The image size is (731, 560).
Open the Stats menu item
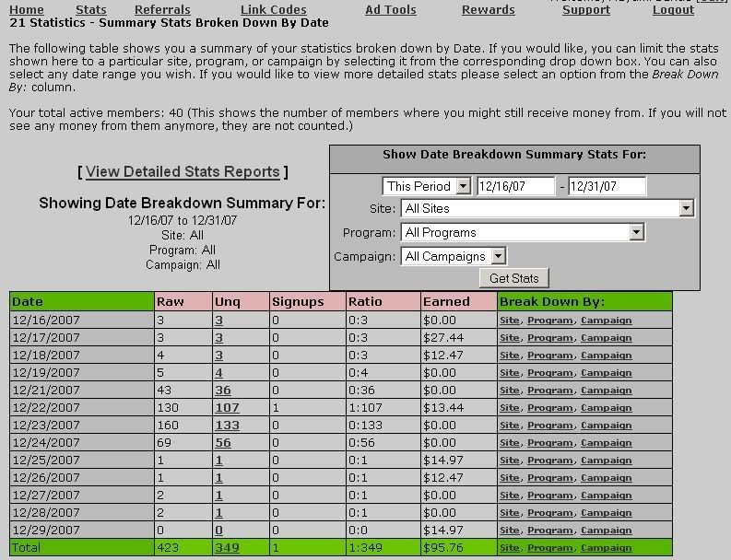[x=90, y=9]
